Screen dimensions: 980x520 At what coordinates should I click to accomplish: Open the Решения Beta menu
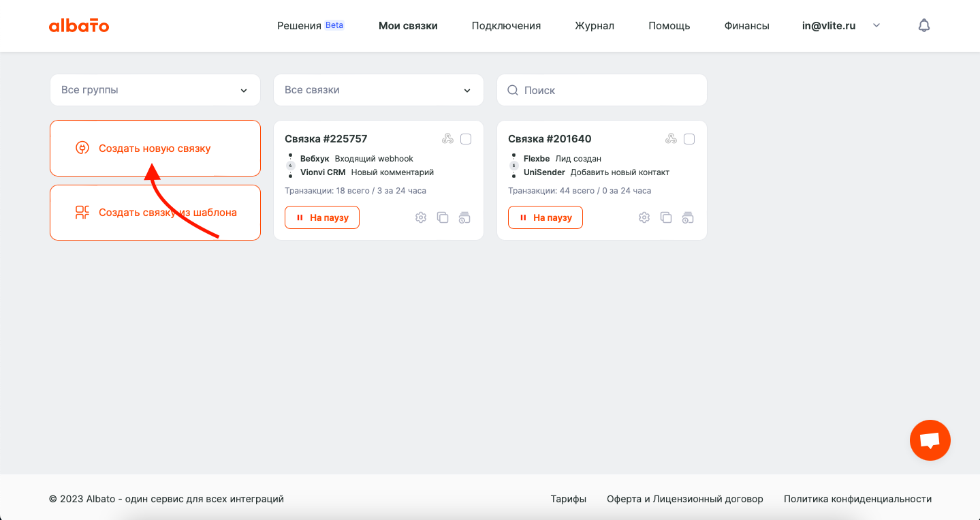[x=310, y=26]
